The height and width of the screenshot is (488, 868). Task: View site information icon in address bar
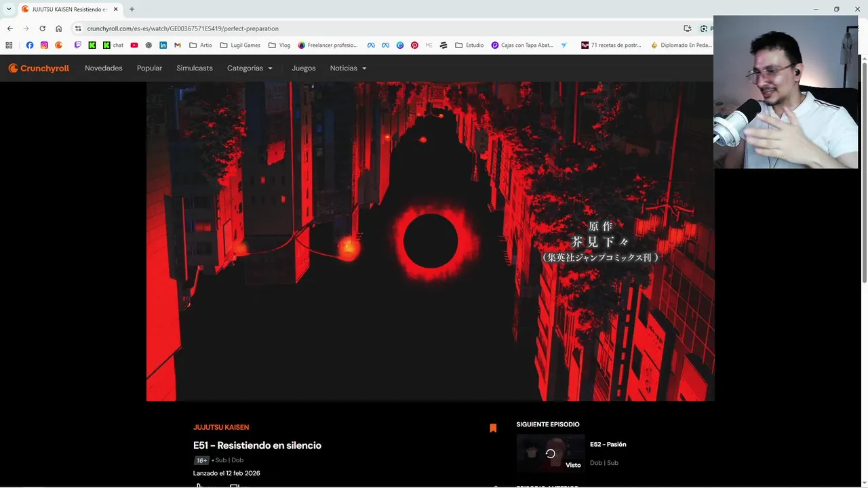(x=78, y=28)
